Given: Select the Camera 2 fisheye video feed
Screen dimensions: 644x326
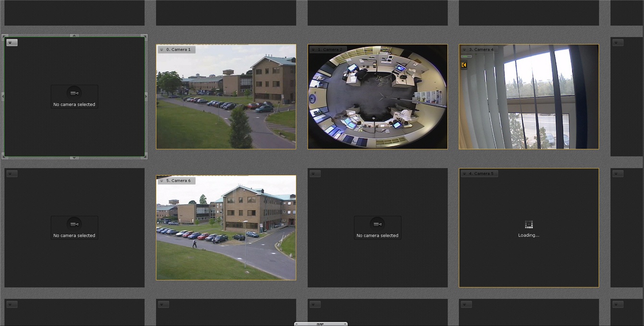Looking at the screenshot, I should [377, 97].
